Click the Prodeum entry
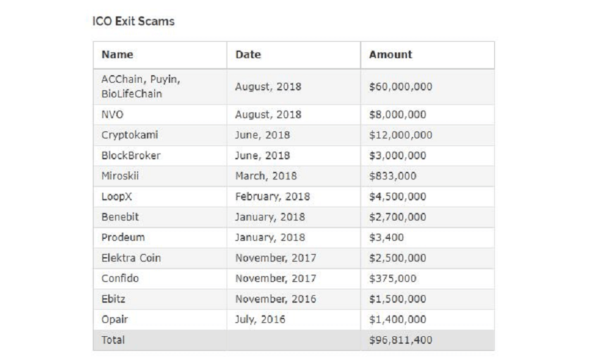The height and width of the screenshot is (364, 591). tap(123, 238)
